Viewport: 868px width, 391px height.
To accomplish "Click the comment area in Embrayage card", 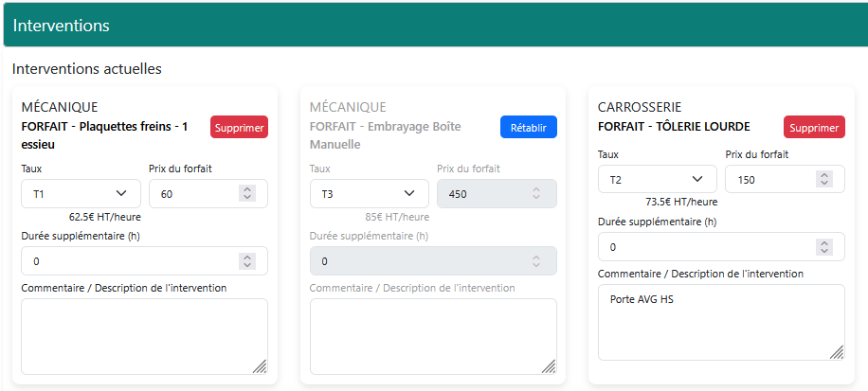I will [x=432, y=336].
